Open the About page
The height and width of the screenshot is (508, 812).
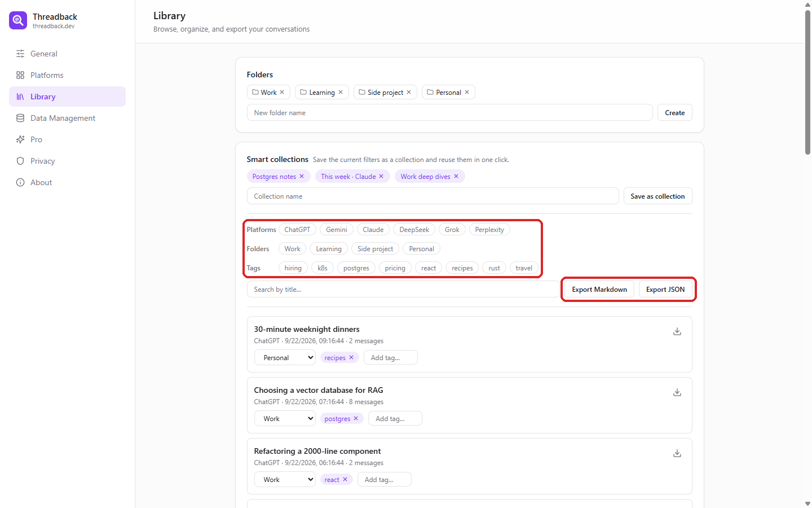pyautogui.click(x=67, y=182)
